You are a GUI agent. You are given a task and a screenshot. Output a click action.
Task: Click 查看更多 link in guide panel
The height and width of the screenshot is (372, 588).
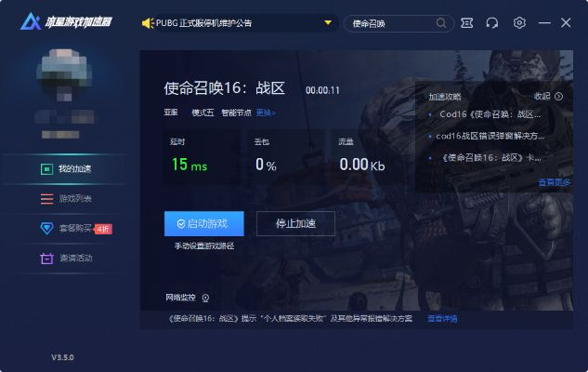click(555, 182)
